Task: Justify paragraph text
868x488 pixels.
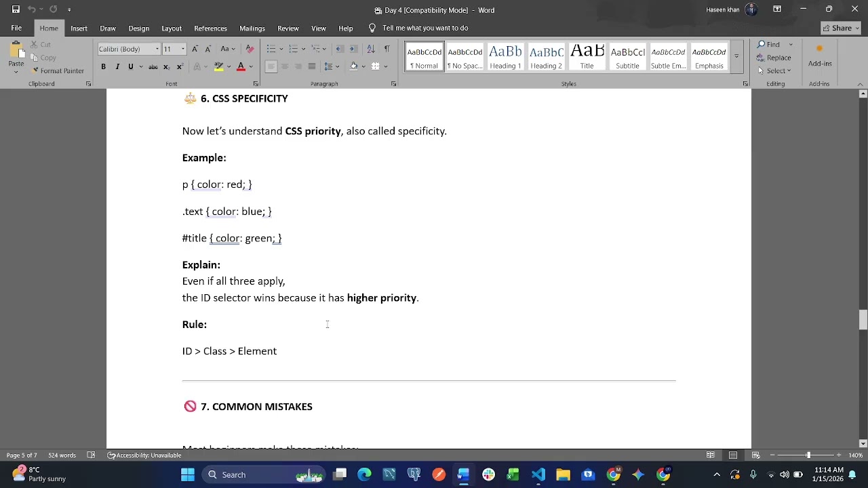Action: (x=312, y=66)
